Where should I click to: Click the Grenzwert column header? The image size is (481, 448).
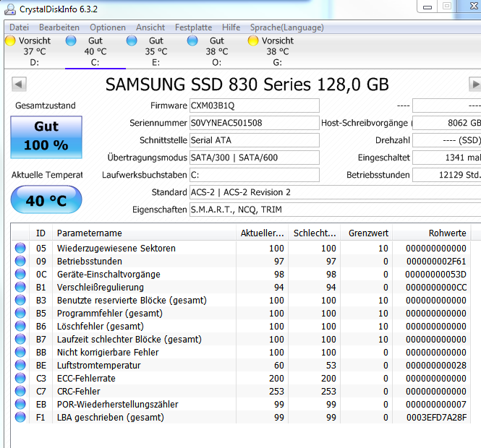pos(366,233)
